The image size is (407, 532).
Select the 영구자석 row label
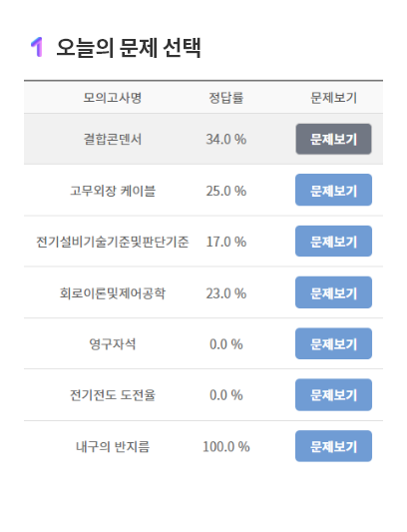113,344
